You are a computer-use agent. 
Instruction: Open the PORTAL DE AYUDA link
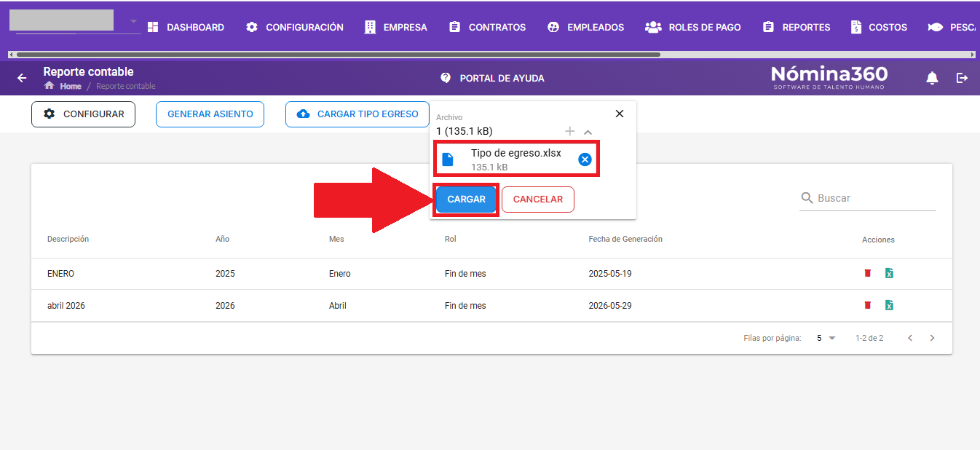pos(492,78)
